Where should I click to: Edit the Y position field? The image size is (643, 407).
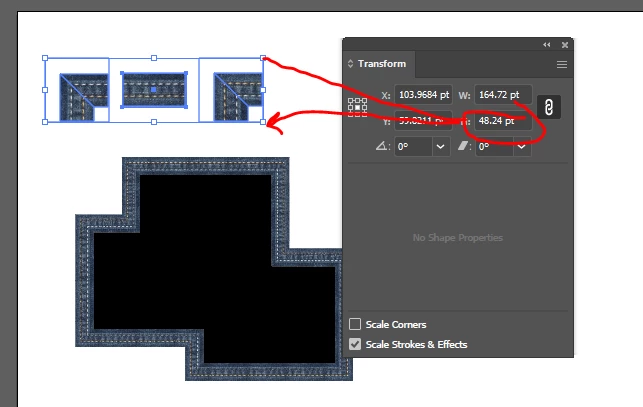pos(423,121)
